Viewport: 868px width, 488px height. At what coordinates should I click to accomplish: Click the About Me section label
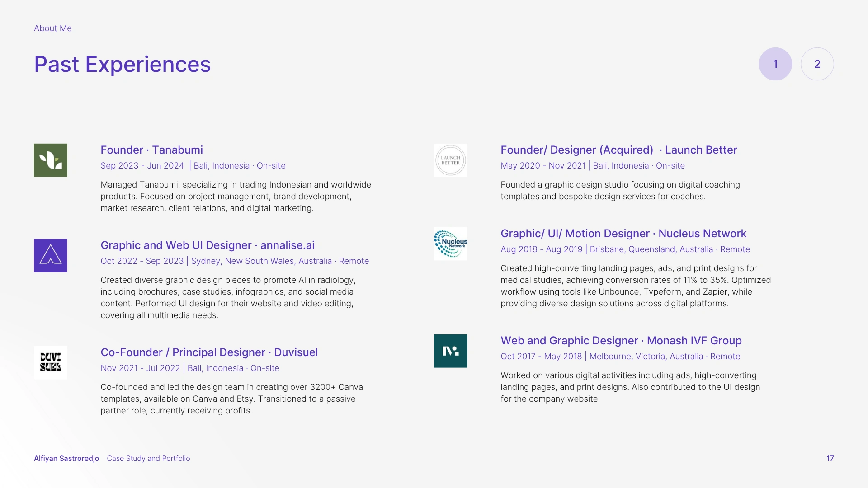[x=52, y=28]
